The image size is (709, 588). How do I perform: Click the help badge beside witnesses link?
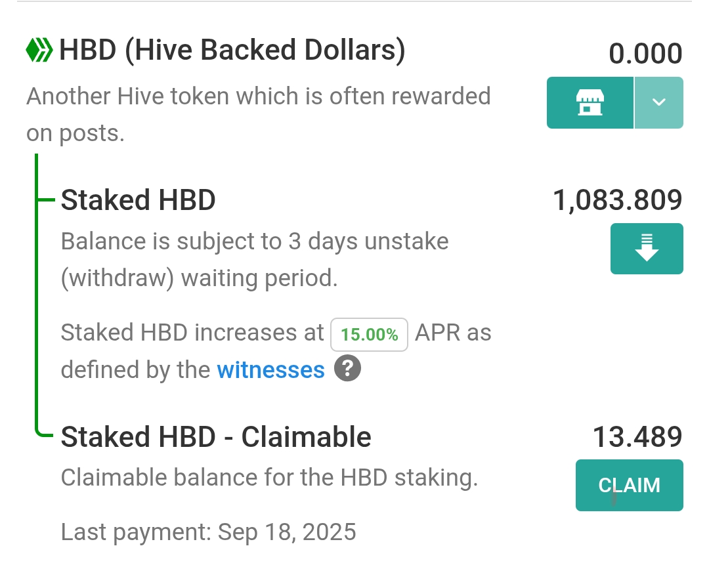pyautogui.click(x=347, y=369)
